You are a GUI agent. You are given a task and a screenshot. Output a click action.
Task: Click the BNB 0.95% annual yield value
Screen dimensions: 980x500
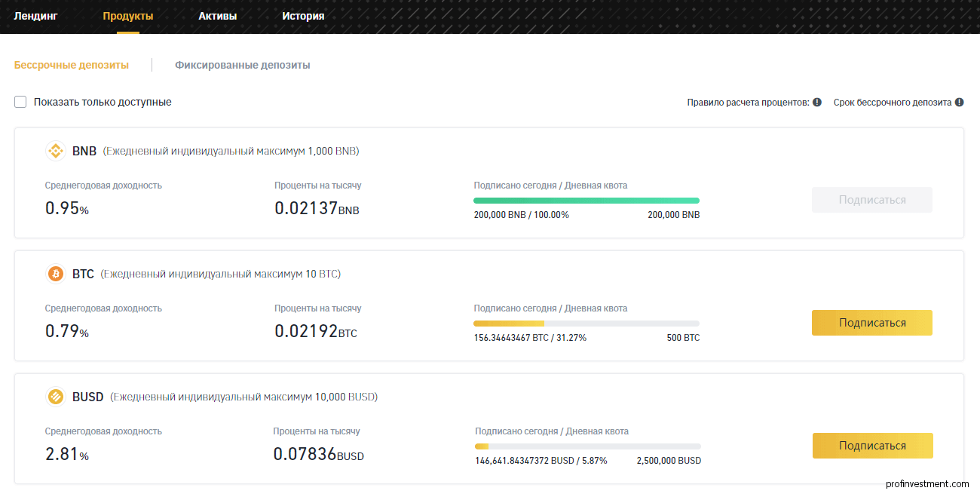point(67,208)
